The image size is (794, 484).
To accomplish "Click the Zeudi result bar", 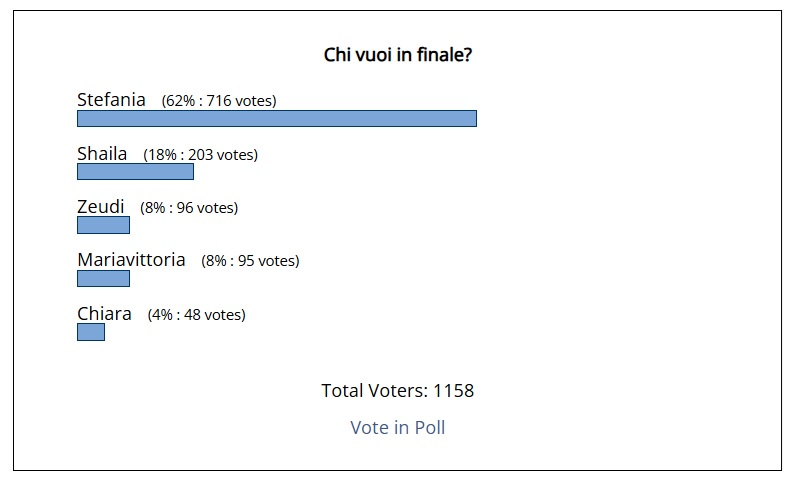I will (103, 225).
